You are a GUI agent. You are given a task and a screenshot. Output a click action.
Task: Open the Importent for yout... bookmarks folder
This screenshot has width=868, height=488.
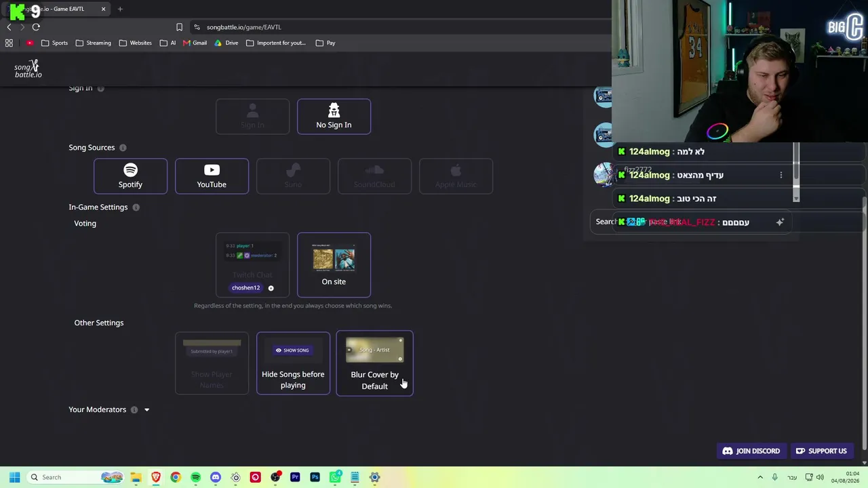276,43
